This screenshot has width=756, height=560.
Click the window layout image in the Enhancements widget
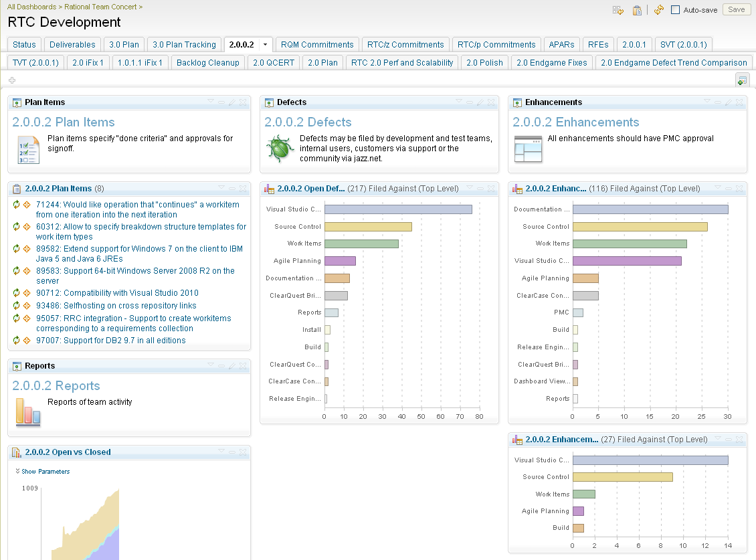tap(528, 149)
